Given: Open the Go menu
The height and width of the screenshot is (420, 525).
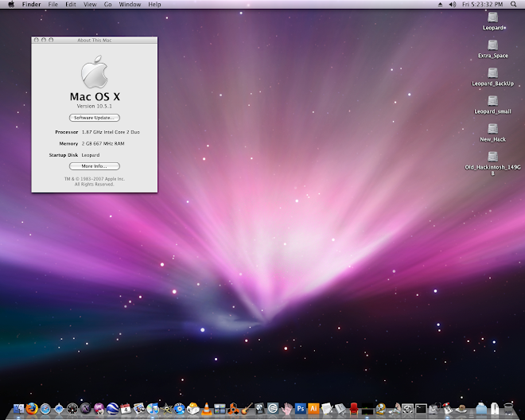Looking at the screenshot, I should (108, 4).
